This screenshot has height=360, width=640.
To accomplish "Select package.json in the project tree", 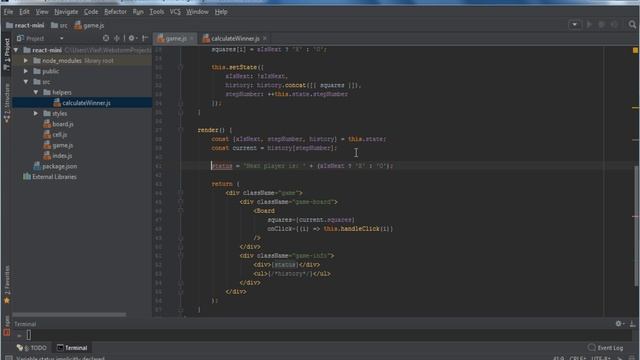I will [x=55, y=167].
